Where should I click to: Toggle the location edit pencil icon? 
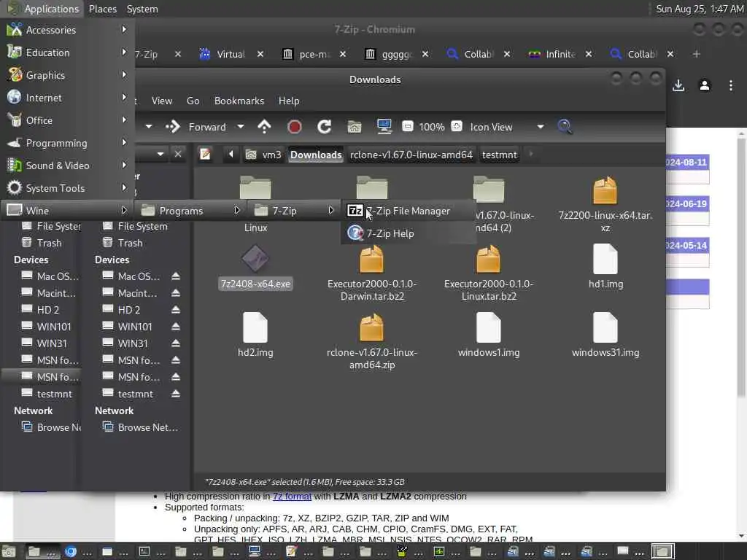(x=205, y=155)
